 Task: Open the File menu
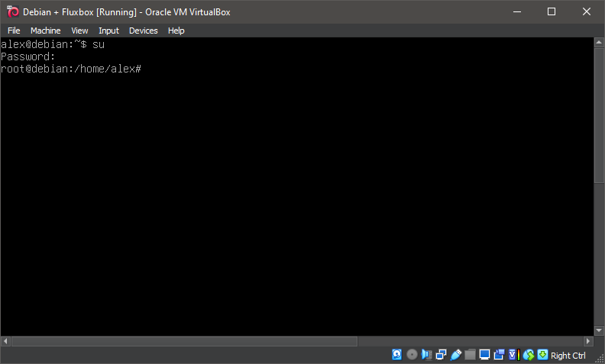14,31
